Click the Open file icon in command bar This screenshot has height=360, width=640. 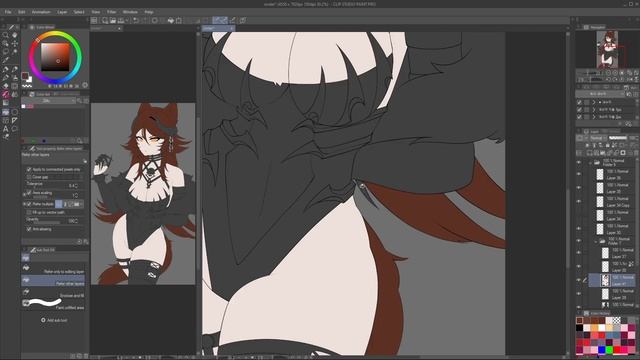click(x=113, y=20)
